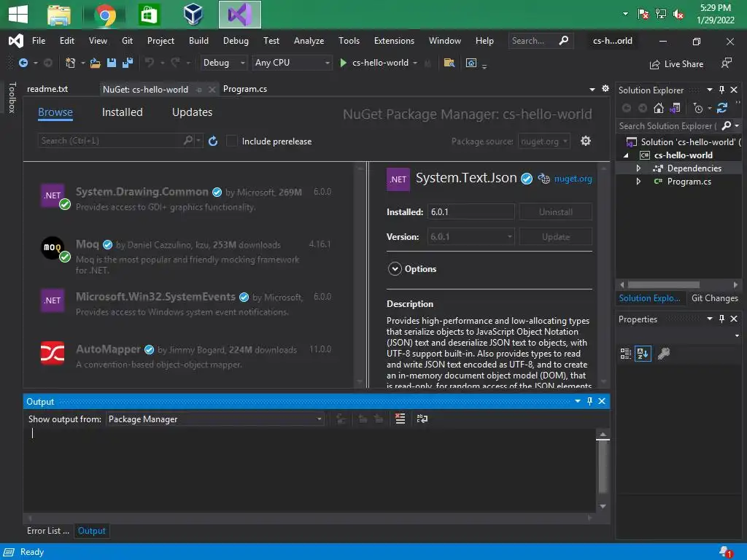
Task: Open Live Share session
Action: 676,64
